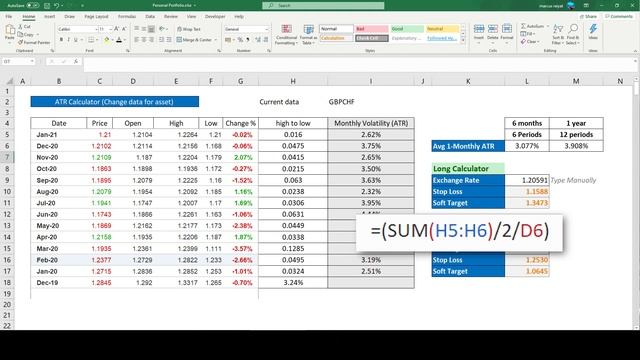Click the Orientation text angle icon
This screenshot has width=640, height=360.
click(162, 29)
